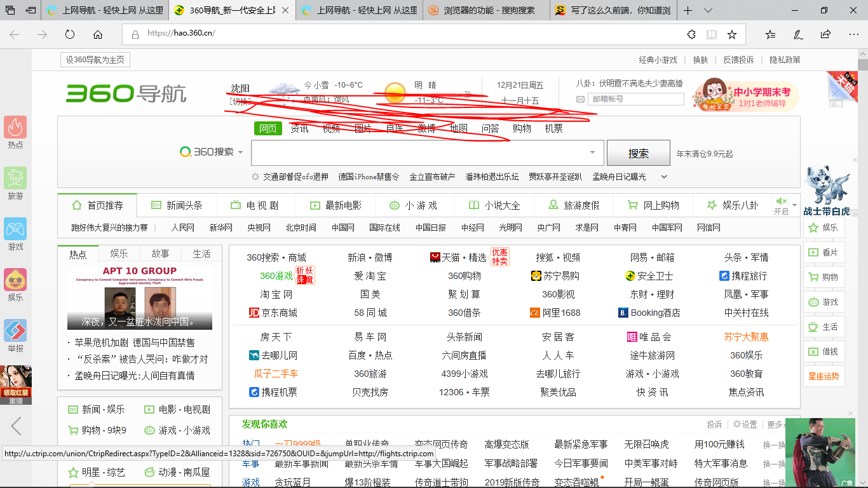Viewport: 868px width, 488px height.
Task: Click the browser Back arrow button
Action: point(14,34)
